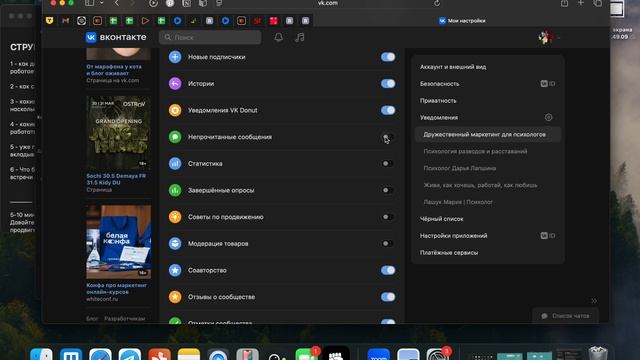Select Психолог Дарья Лапшина community
Image resolution: width=640 pixels, height=360 pixels.
[460, 168]
